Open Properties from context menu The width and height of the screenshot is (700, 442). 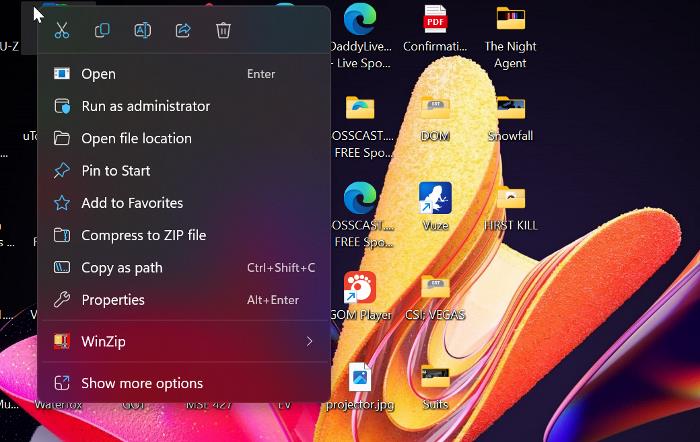pos(113,300)
